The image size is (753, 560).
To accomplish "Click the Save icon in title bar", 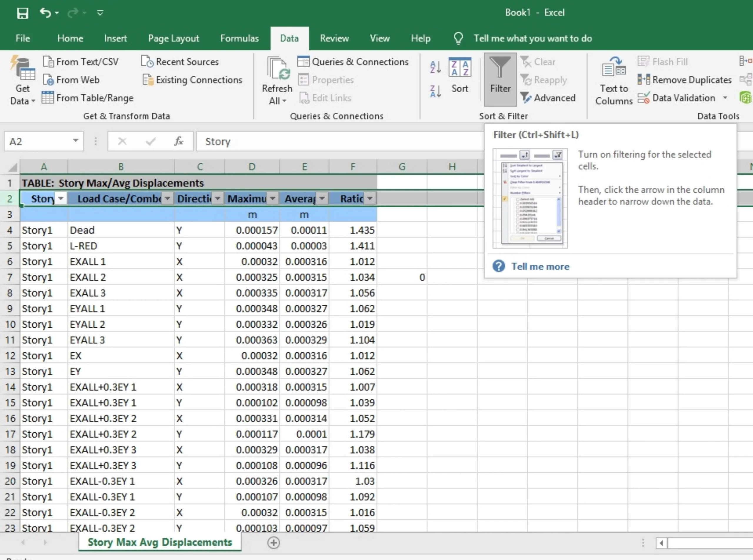I will coord(22,13).
